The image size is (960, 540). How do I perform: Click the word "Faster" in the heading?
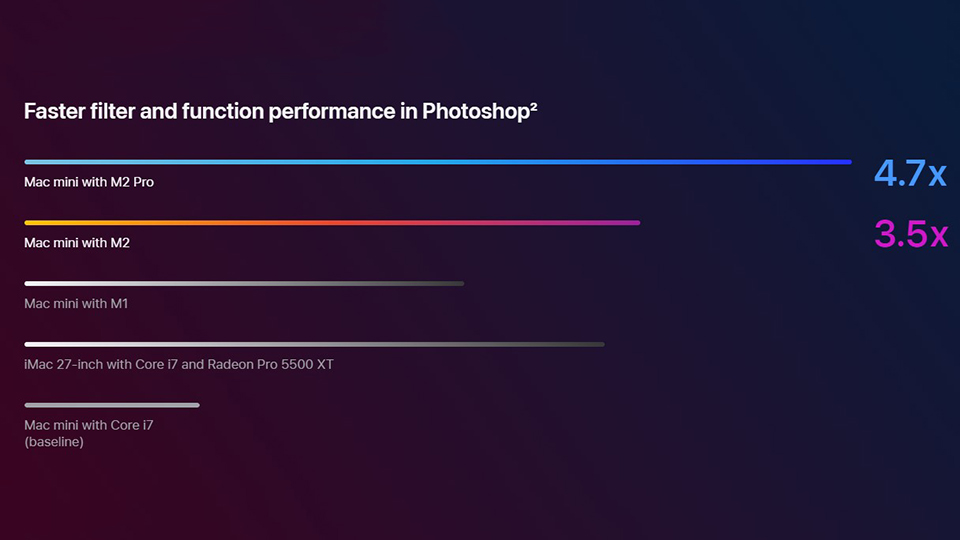tap(53, 111)
